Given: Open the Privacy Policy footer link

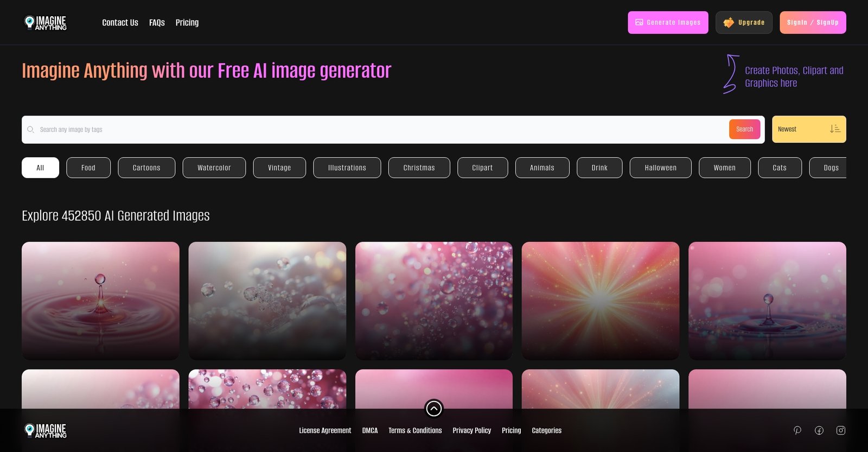Looking at the screenshot, I should coord(471,430).
